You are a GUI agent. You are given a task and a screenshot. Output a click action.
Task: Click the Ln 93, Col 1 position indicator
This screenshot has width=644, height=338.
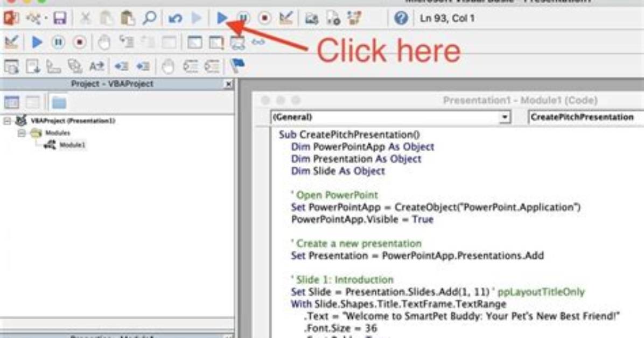[447, 18]
